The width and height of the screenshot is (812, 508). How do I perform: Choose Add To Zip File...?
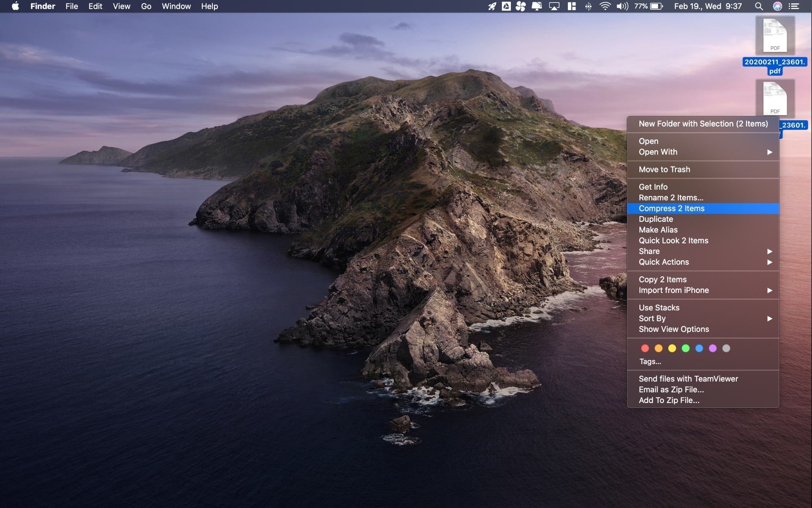[703, 400]
